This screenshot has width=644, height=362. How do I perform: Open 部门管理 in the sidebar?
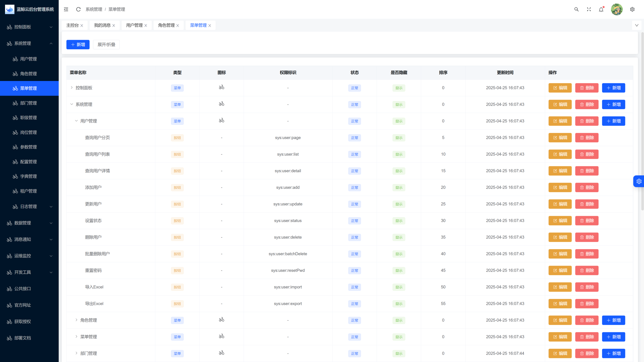[28, 103]
